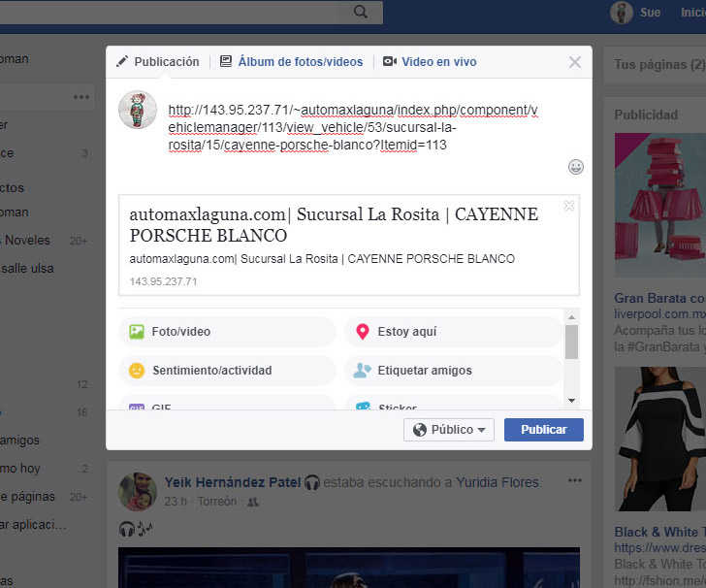
Task: Click the friends audience icon on post
Action: (x=253, y=502)
